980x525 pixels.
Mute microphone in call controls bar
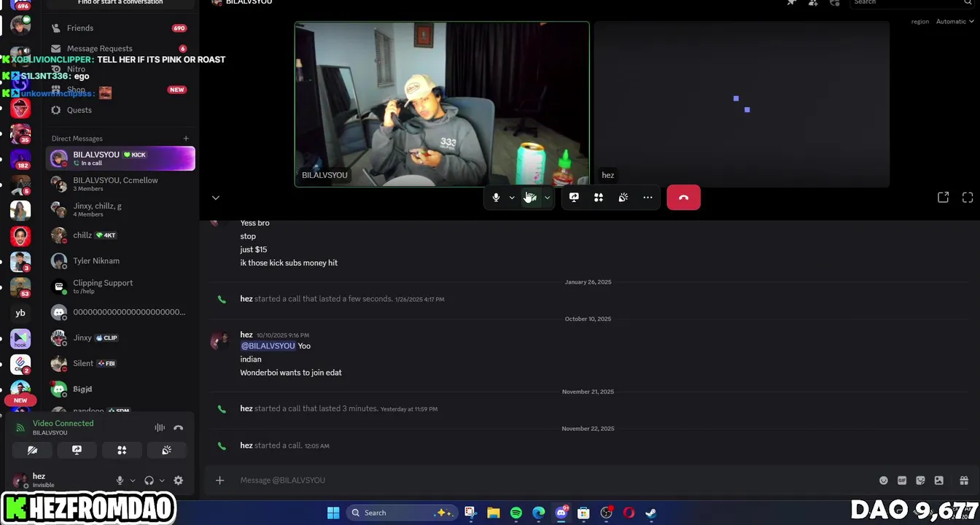[x=496, y=198]
